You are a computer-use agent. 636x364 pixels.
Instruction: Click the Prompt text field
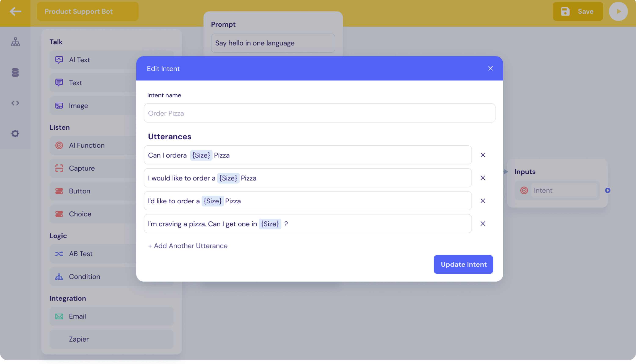tap(273, 43)
